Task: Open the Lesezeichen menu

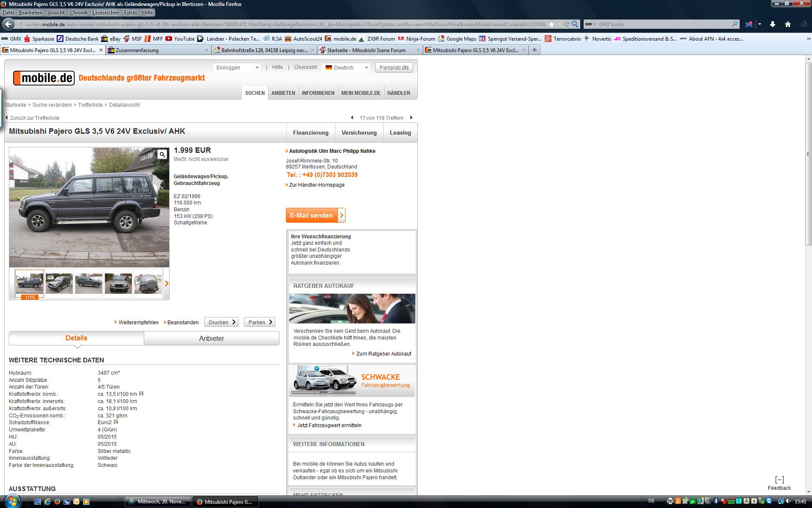Action: 106,13
